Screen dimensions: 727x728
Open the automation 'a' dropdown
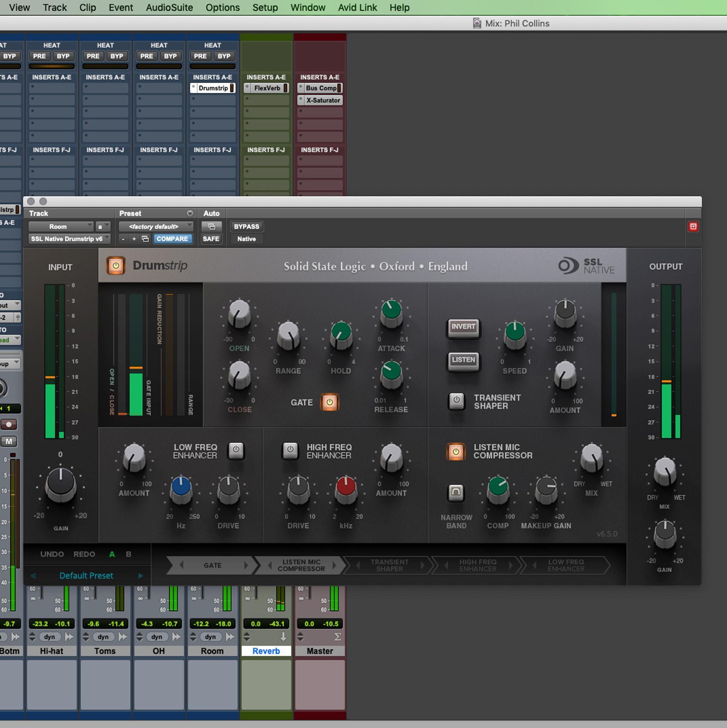[102, 226]
